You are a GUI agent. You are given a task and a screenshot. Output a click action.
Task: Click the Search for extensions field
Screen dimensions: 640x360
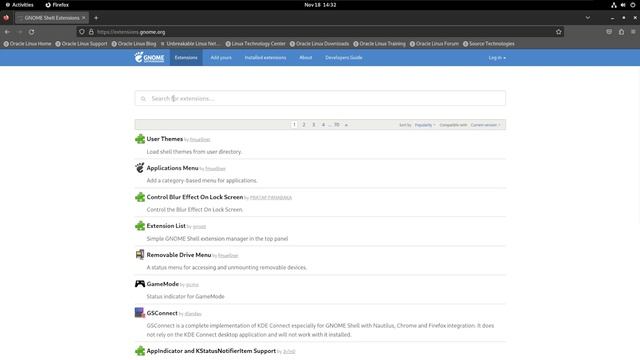point(320,98)
